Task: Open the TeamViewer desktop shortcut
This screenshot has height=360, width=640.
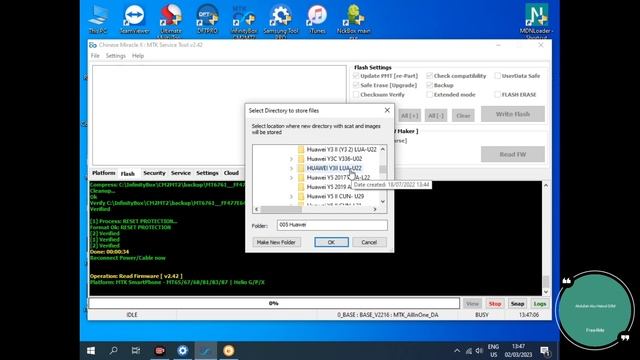Action: pyautogui.click(x=134, y=19)
